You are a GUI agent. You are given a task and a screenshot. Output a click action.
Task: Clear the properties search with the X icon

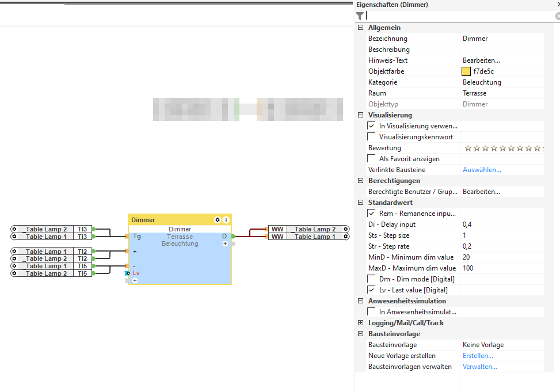click(x=558, y=17)
